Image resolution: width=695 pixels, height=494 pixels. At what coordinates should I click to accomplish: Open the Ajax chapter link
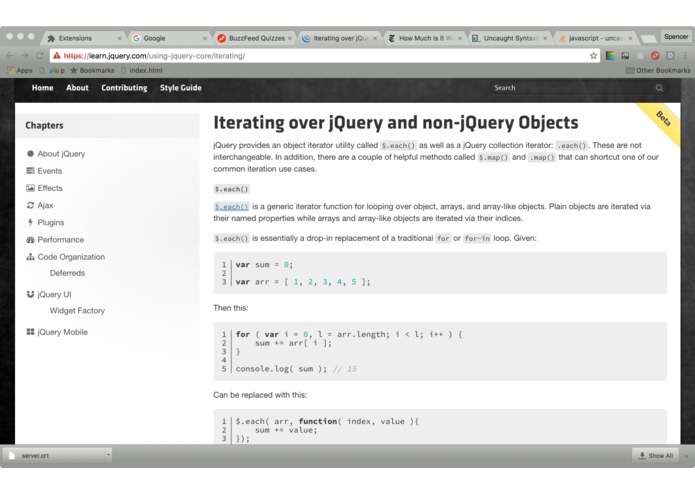coord(45,205)
